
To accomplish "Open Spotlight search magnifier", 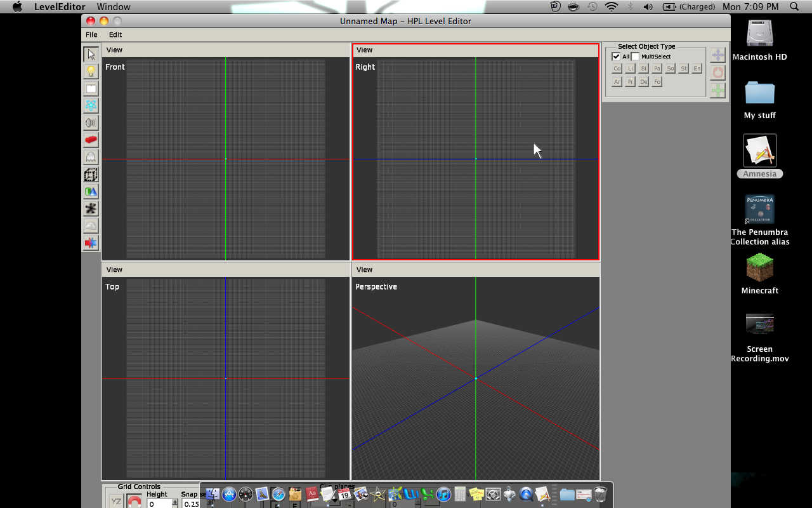I will (x=794, y=7).
